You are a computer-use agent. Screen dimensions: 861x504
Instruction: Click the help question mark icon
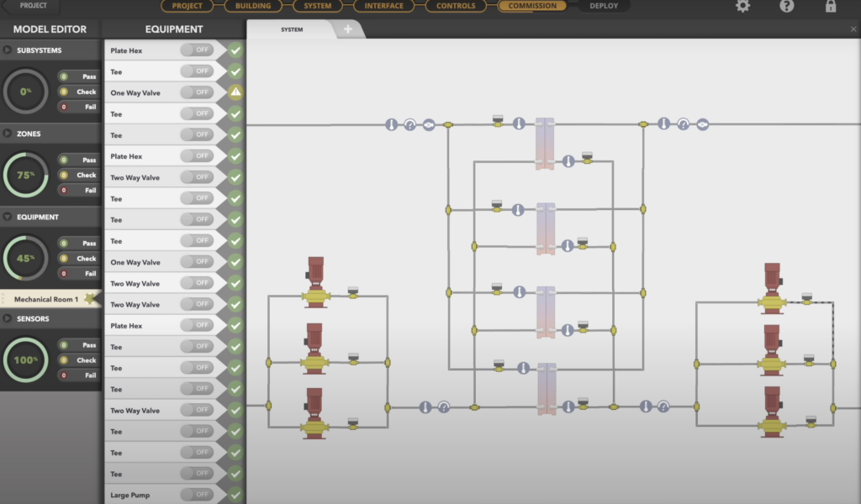(786, 6)
